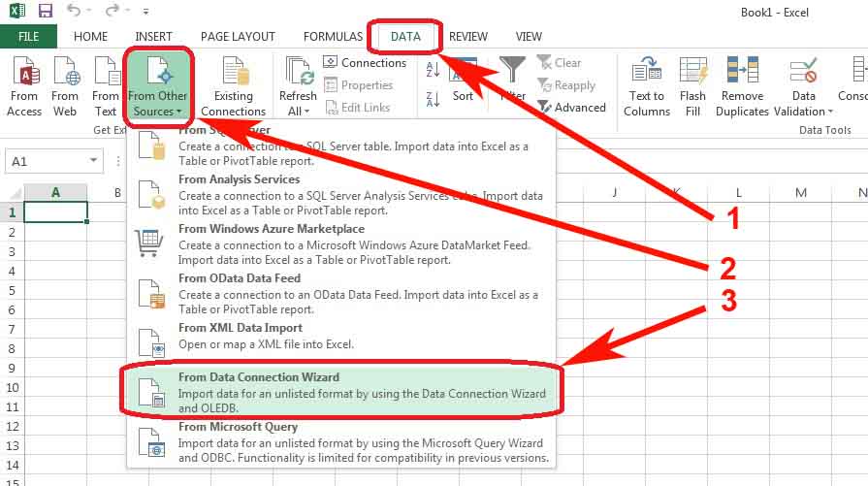Viewport: 868px width, 486px height.
Task: Click the Redo arrow icon
Action: click(x=113, y=11)
